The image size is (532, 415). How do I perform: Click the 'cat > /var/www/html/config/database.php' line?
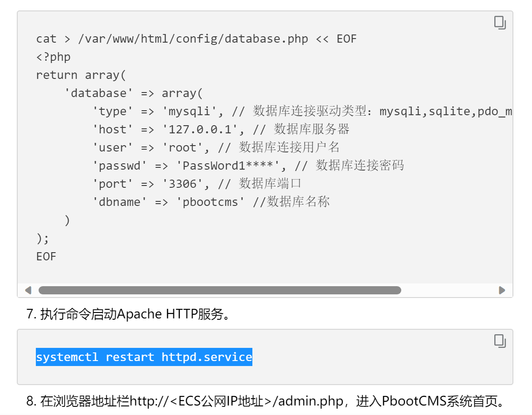click(197, 39)
